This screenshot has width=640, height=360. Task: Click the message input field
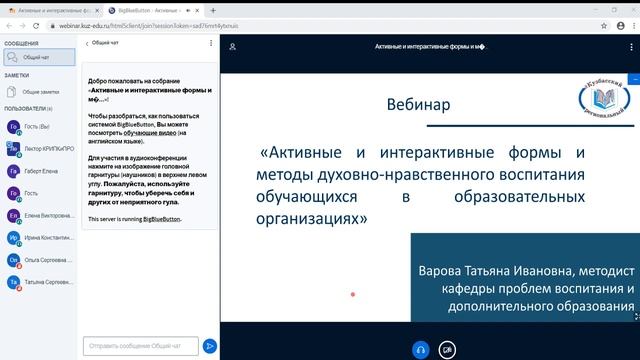pyautogui.click(x=141, y=346)
